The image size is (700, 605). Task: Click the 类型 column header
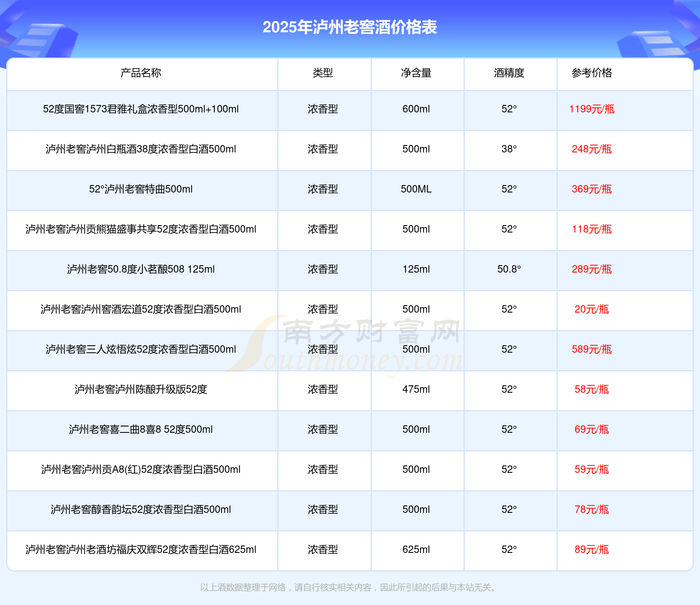click(x=323, y=73)
